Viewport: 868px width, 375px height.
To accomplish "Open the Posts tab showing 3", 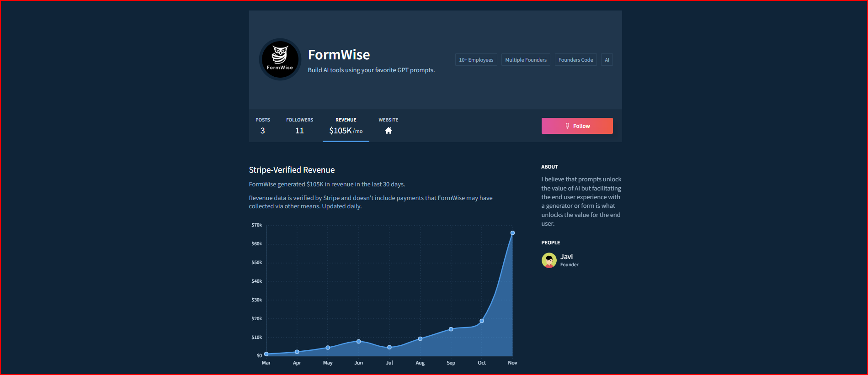I will (263, 126).
